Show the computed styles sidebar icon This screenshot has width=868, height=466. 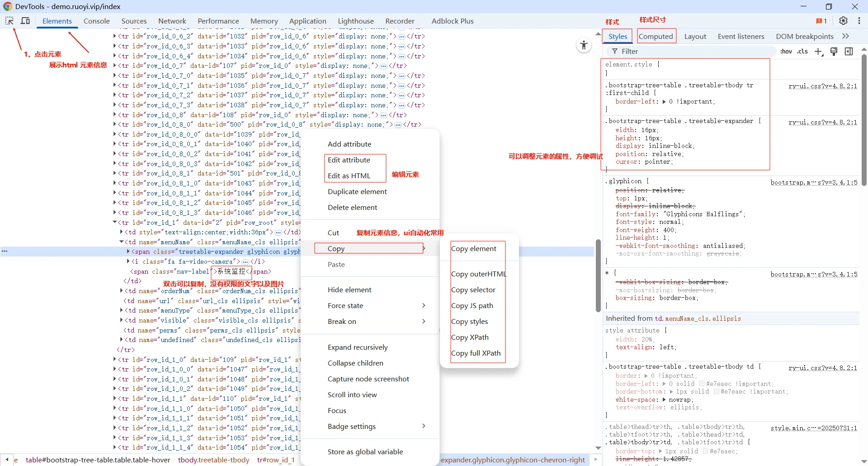click(x=849, y=52)
